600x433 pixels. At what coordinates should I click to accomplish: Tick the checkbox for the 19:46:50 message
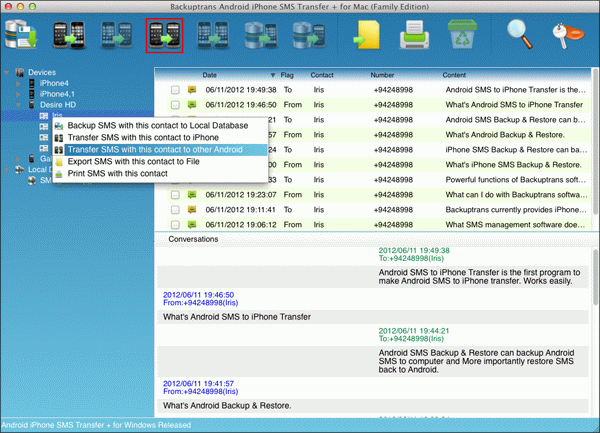pyautogui.click(x=175, y=105)
